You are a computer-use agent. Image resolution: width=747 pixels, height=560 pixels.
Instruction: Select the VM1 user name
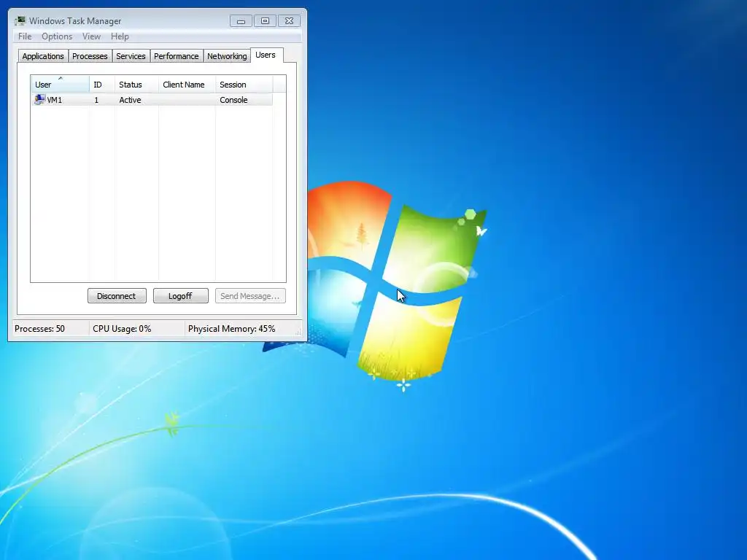point(54,100)
